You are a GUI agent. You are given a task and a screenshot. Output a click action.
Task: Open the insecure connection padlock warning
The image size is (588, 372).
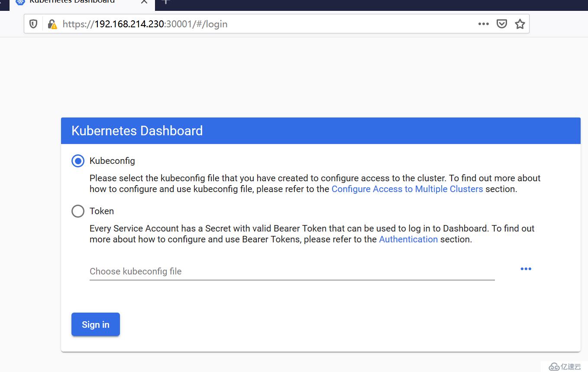tap(52, 24)
